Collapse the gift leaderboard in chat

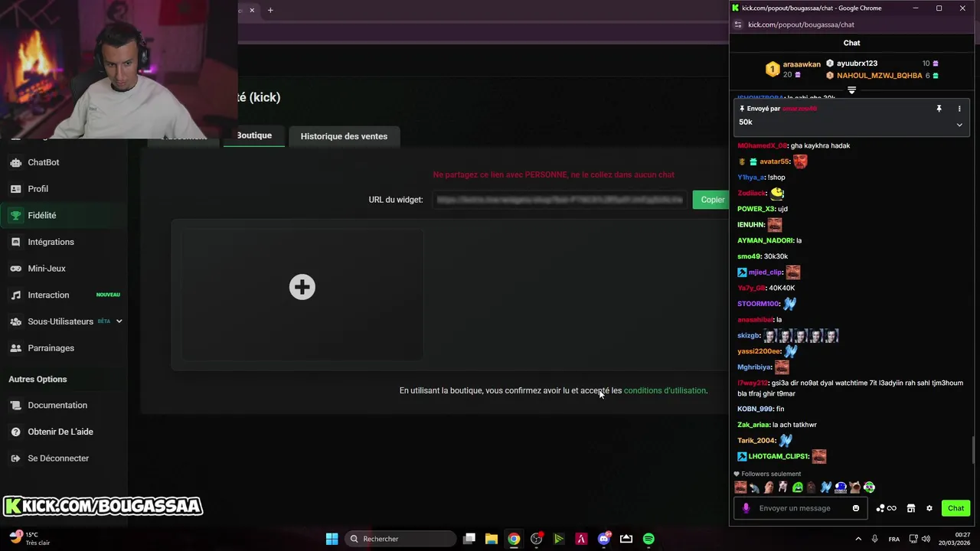click(x=851, y=90)
